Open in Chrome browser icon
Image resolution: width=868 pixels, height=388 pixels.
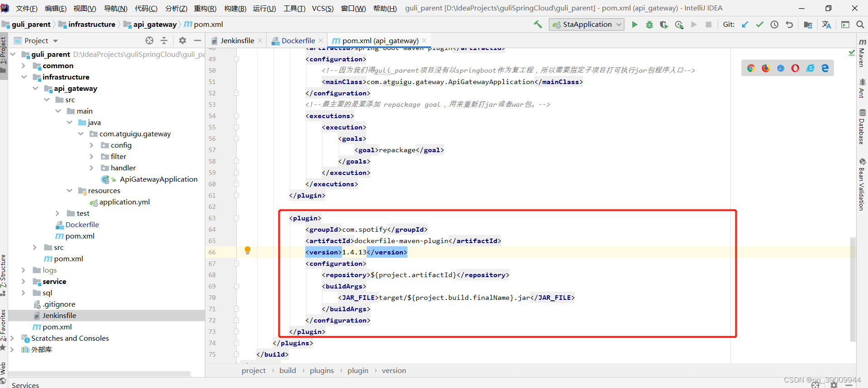click(x=751, y=68)
